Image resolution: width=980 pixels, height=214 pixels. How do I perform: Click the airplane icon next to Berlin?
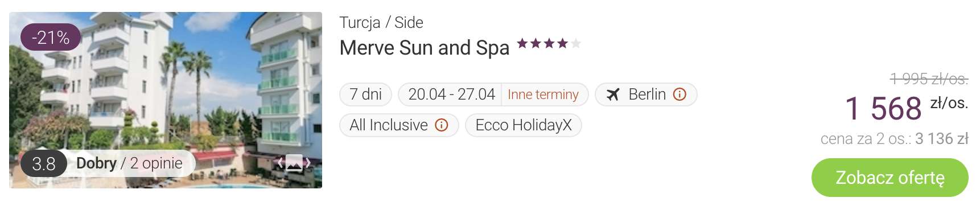point(612,94)
